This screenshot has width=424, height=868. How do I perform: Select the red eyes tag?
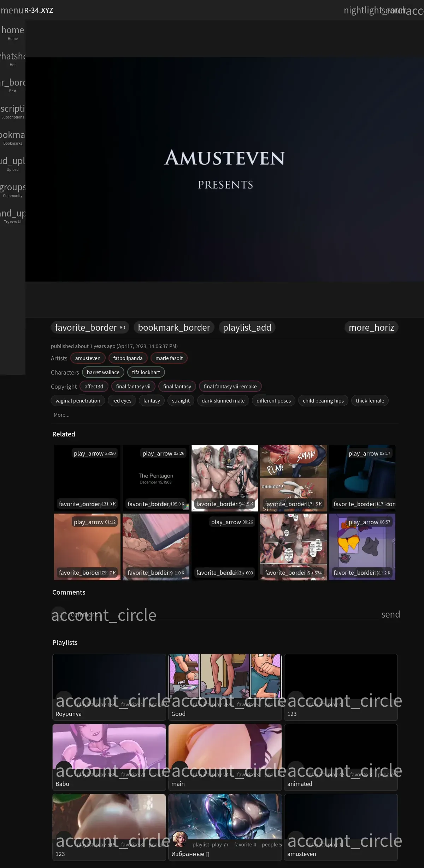(122, 401)
